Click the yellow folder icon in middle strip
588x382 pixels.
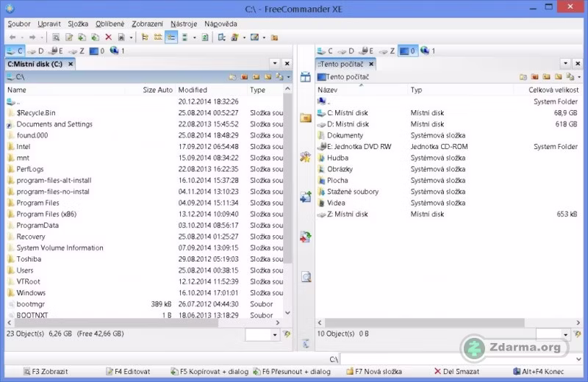click(x=306, y=118)
